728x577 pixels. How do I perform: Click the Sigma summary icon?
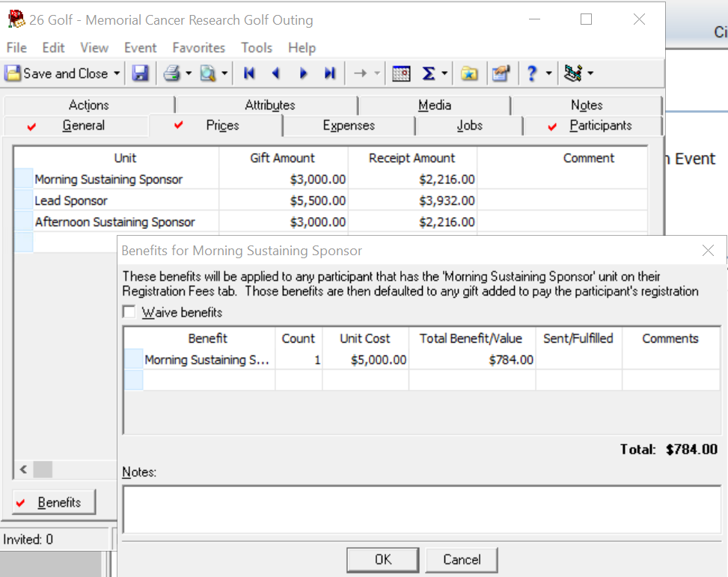click(428, 73)
